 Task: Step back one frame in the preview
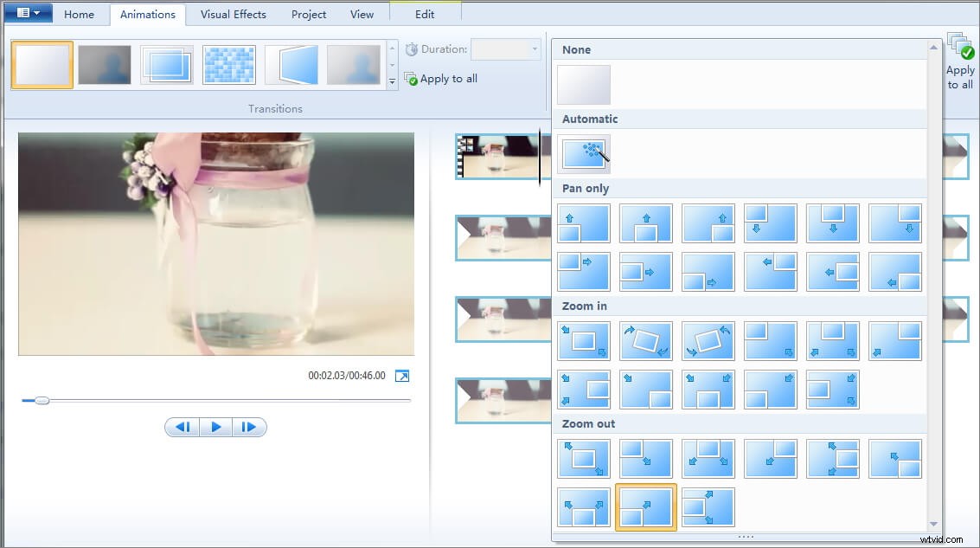(183, 427)
